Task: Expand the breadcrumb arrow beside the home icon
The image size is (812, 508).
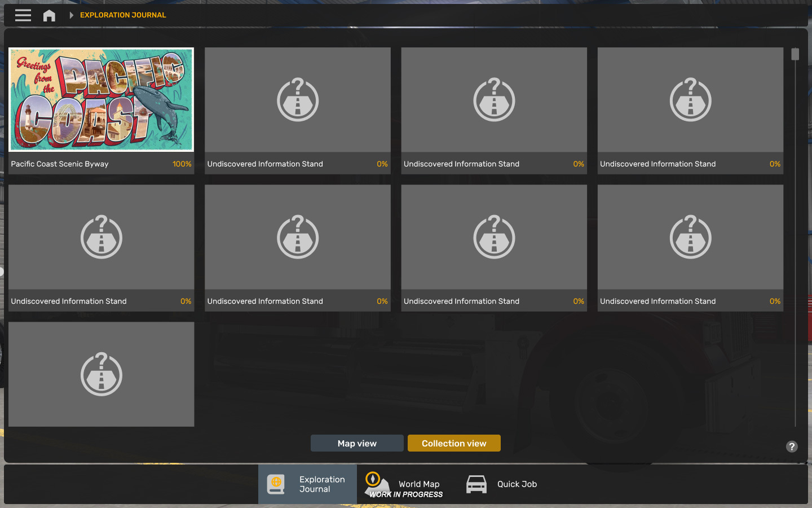Action: [71, 15]
